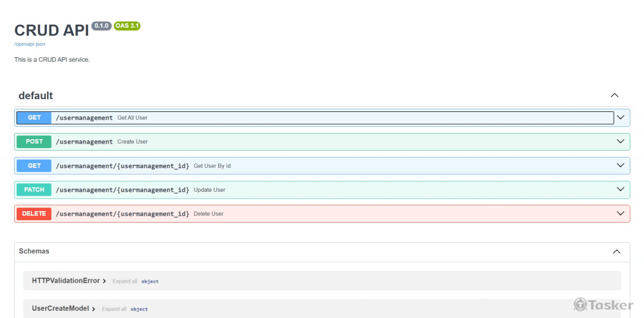Open the UserCreateModel schema
Image resolution: width=644 pixels, height=318 pixels.
tap(61, 309)
